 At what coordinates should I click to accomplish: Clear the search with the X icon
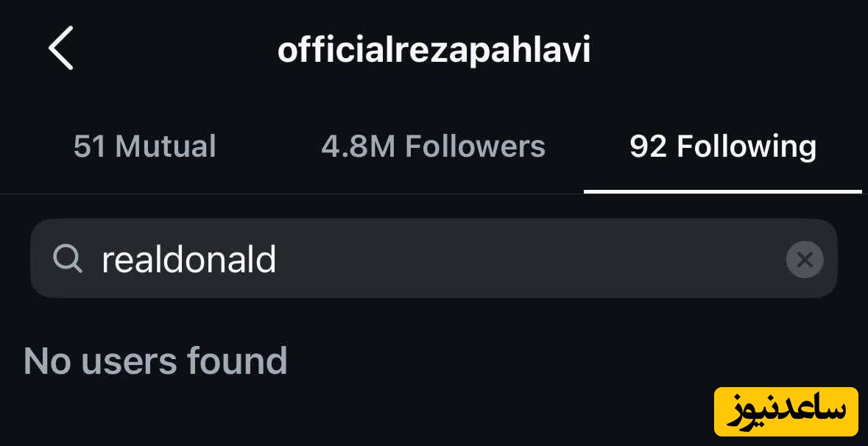(x=805, y=259)
